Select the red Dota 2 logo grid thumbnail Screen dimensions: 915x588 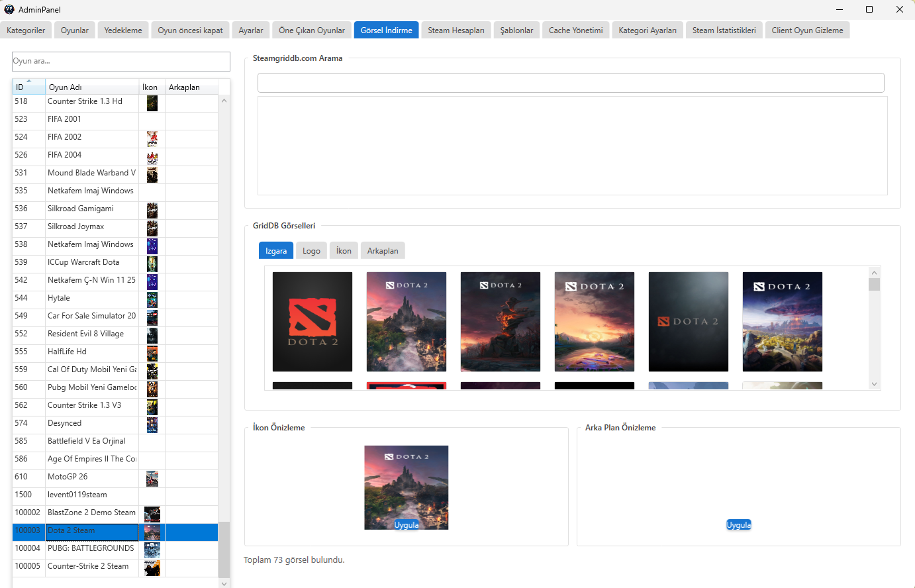pyautogui.click(x=313, y=322)
